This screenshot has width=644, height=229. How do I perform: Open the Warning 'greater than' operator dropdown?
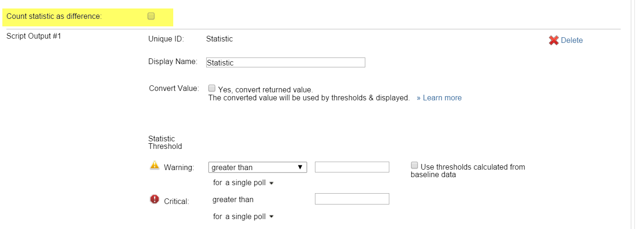(x=258, y=167)
